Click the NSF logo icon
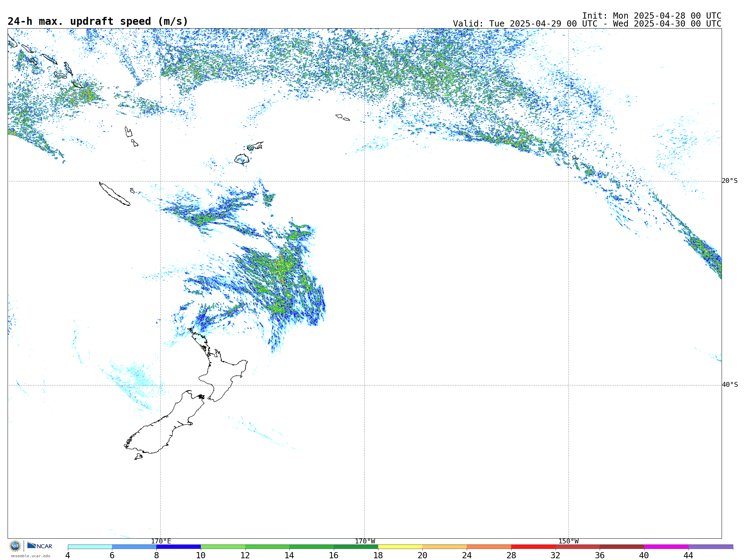 (15, 546)
